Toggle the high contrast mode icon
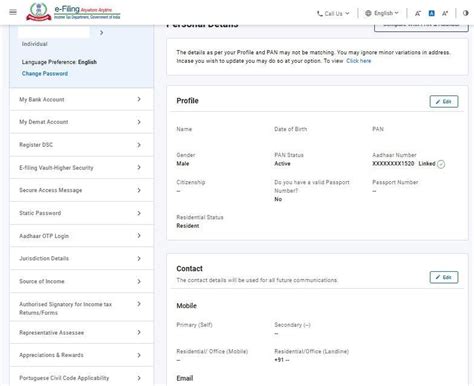 (465, 13)
